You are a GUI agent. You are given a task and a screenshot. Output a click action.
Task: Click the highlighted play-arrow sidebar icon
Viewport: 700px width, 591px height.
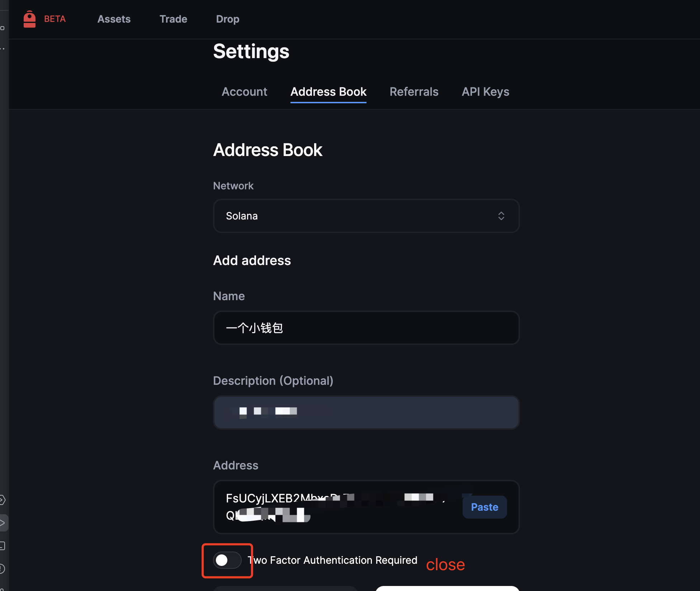3,523
